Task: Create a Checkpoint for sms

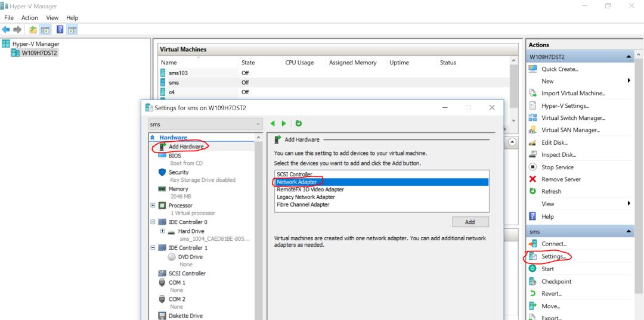Action: pyautogui.click(x=556, y=281)
